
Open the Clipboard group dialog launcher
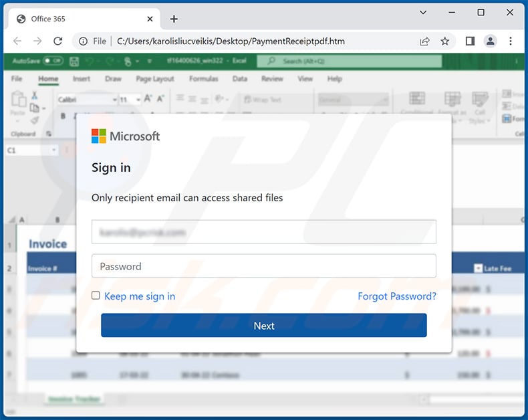[49, 134]
